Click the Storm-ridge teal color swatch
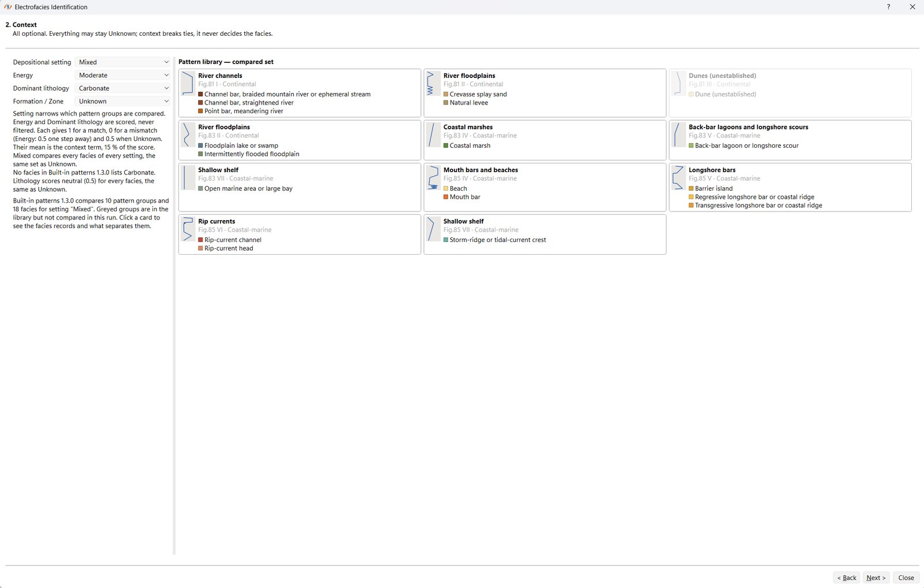The image size is (924, 588). click(446, 240)
